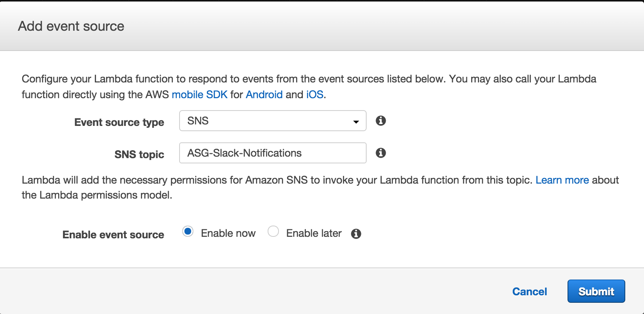Select the Enable now radio button
Screen dimensions: 644x314
[x=188, y=232]
